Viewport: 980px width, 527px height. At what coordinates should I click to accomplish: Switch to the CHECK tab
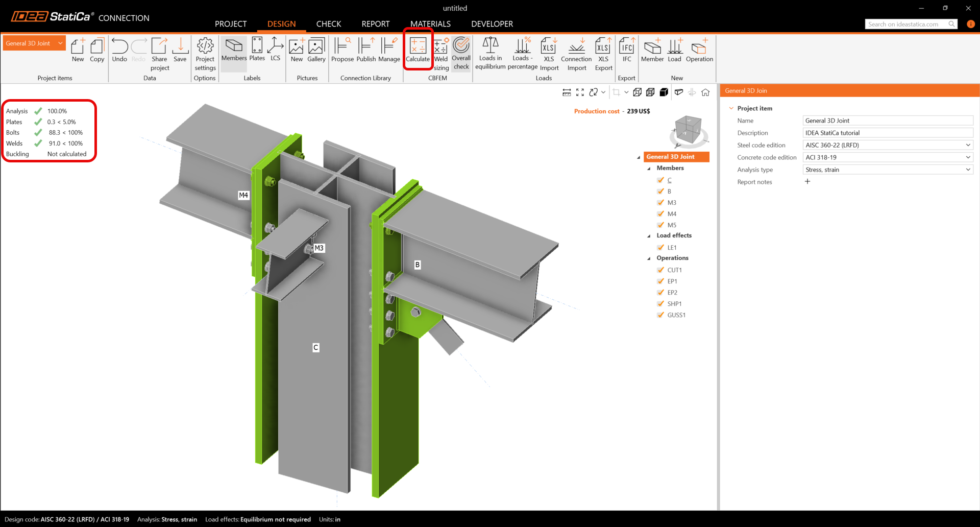(328, 24)
